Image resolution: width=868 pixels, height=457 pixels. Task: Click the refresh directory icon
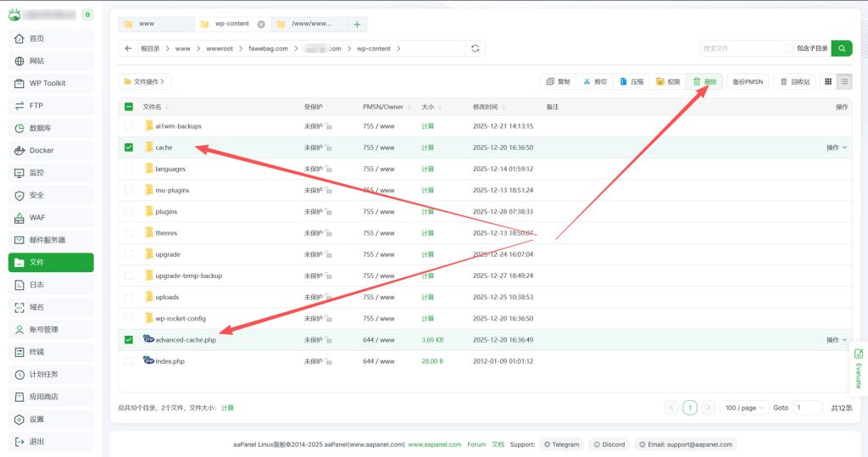click(476, 48)
